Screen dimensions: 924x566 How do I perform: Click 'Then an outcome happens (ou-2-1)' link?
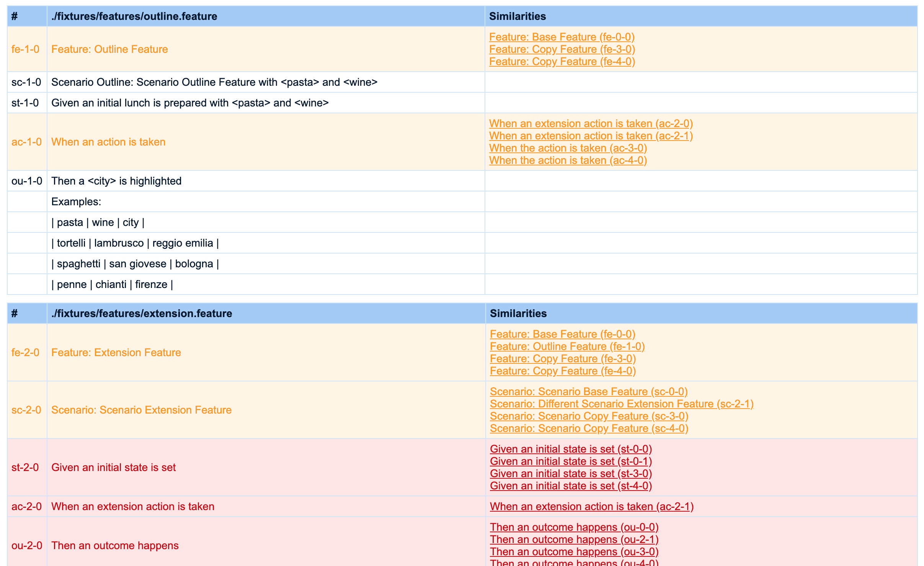[x=574, y=540]
